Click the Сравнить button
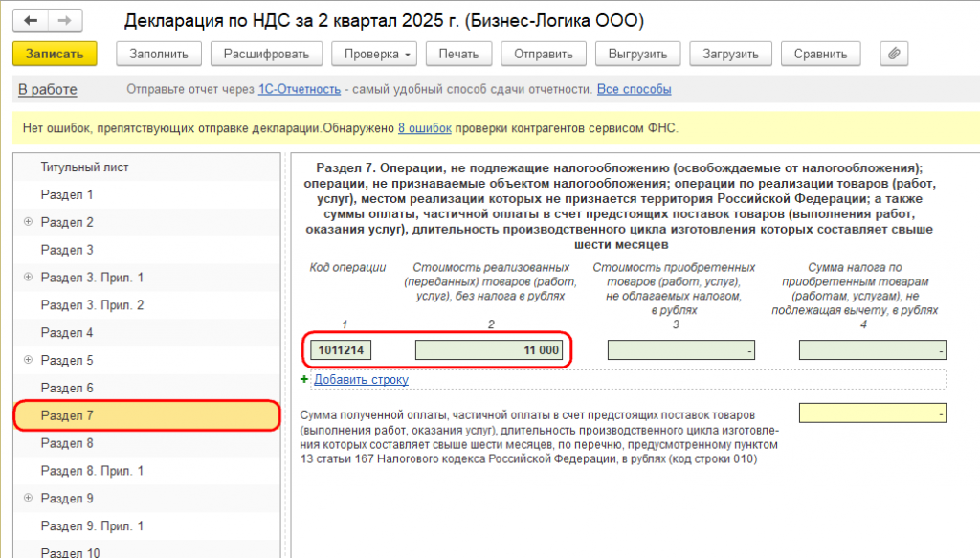 pos(820,54)
